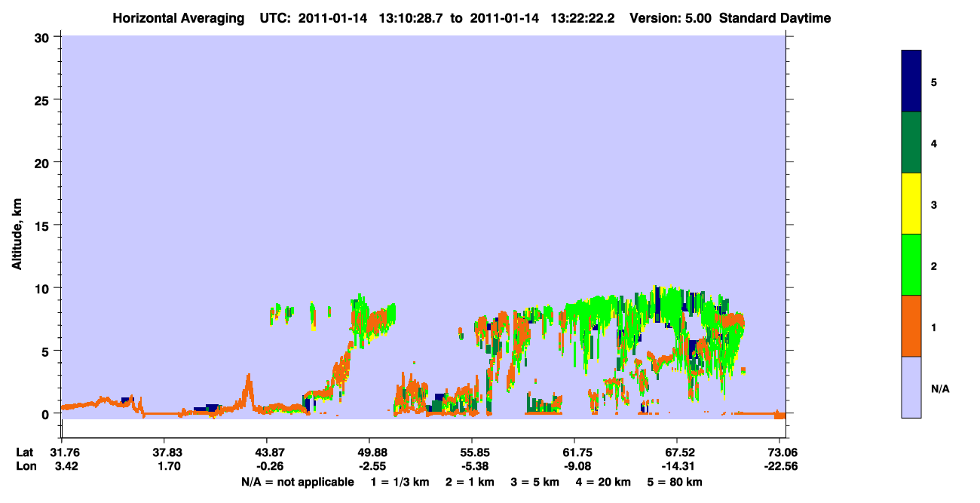Click the 'N/A = not applicable' legend note
This screenshot has height=503, width=980.
pos(297,482)
